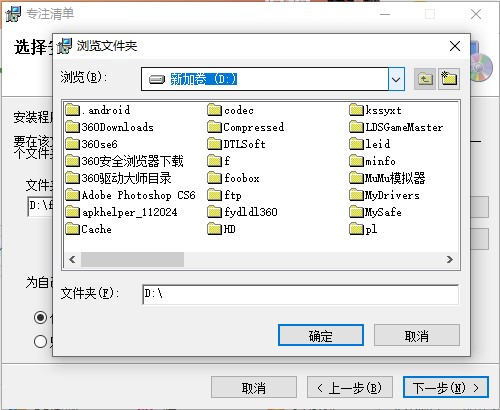Screen dimensions: 500x410
Task: Select the 360Downloads folder
Action: [x=110, y=127]
